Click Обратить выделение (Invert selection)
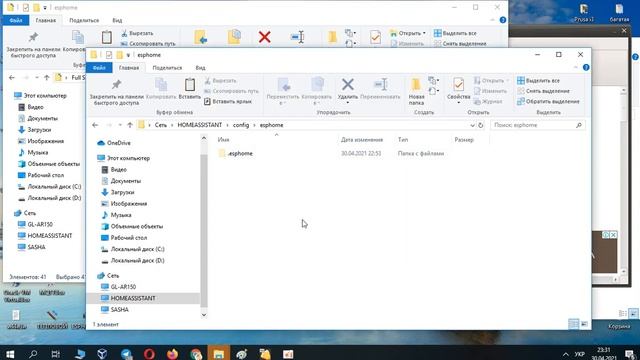This screenshot has width=640, height=360. pos(548,101)
